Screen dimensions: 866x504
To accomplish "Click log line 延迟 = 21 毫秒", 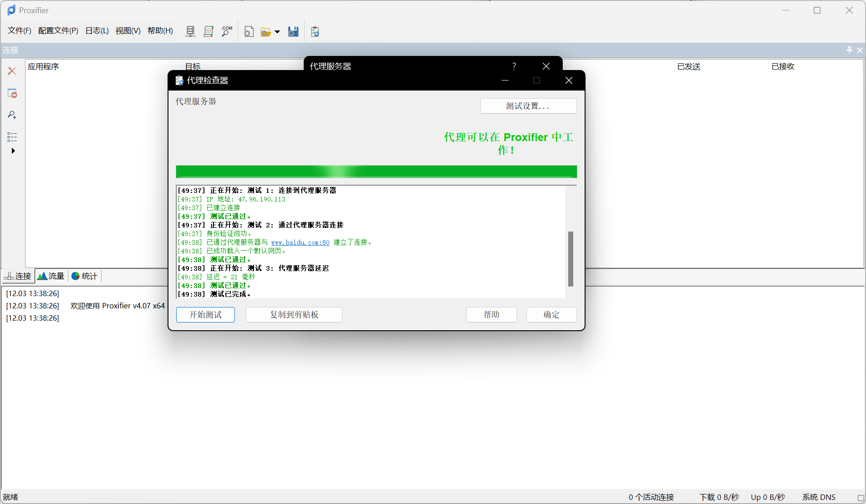I will click(216, 277).
